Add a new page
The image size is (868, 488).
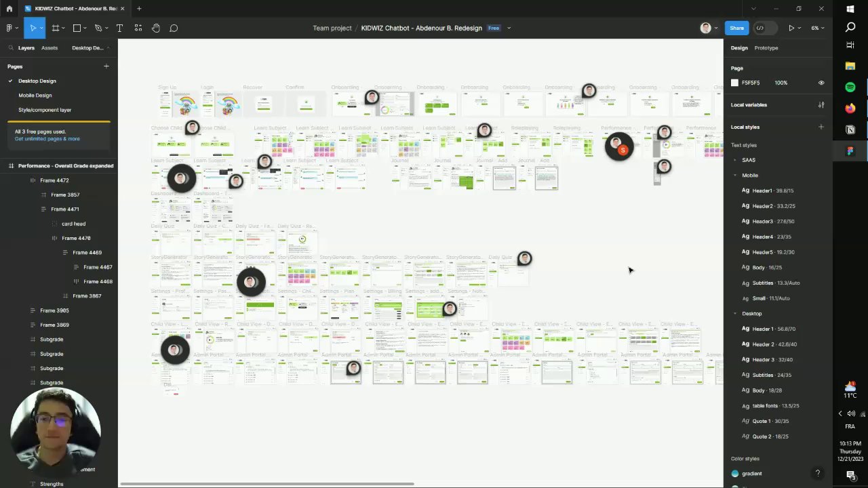click(x=106, y=66)
